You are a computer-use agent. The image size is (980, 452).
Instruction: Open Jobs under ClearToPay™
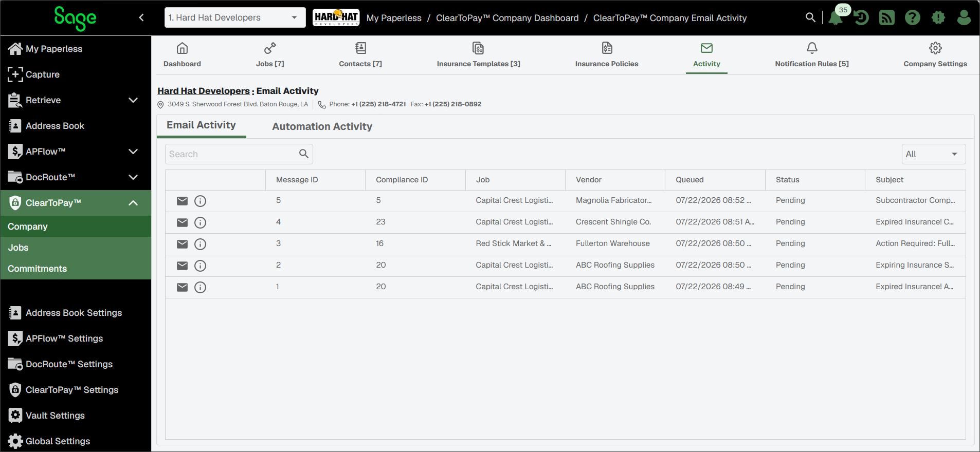pos(76,248)
